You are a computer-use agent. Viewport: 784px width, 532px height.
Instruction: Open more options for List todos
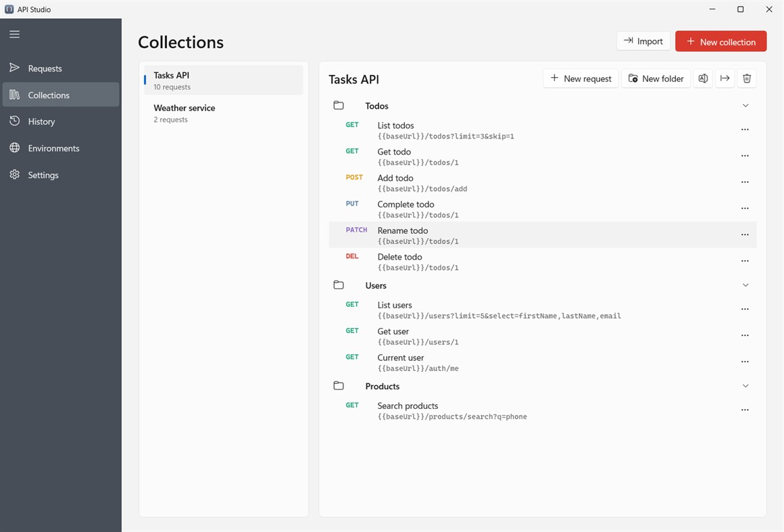(x=745, y=130)
